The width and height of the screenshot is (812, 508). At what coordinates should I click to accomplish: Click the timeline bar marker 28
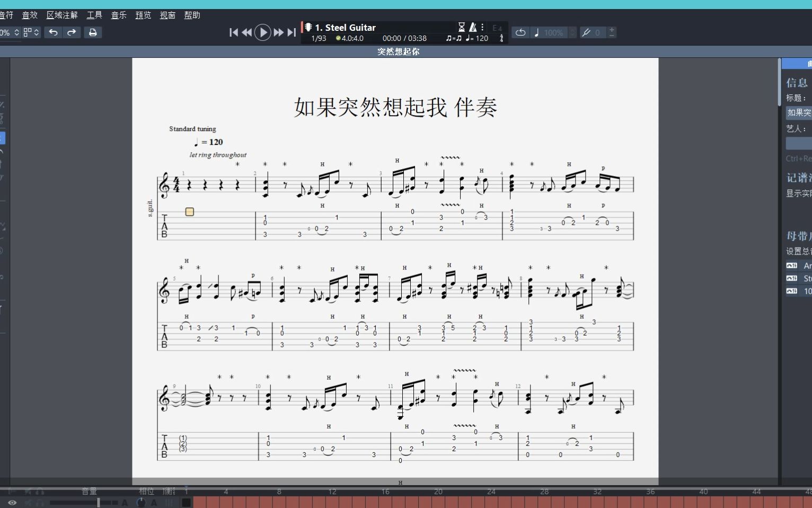pyautogui.click(x=544, y=492)
